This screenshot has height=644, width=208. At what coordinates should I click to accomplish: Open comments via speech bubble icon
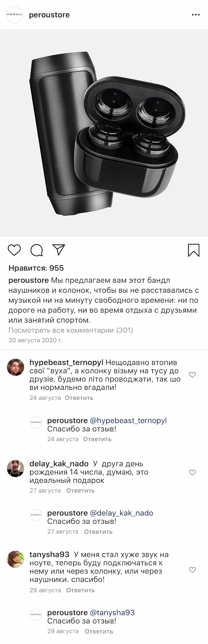36,250
